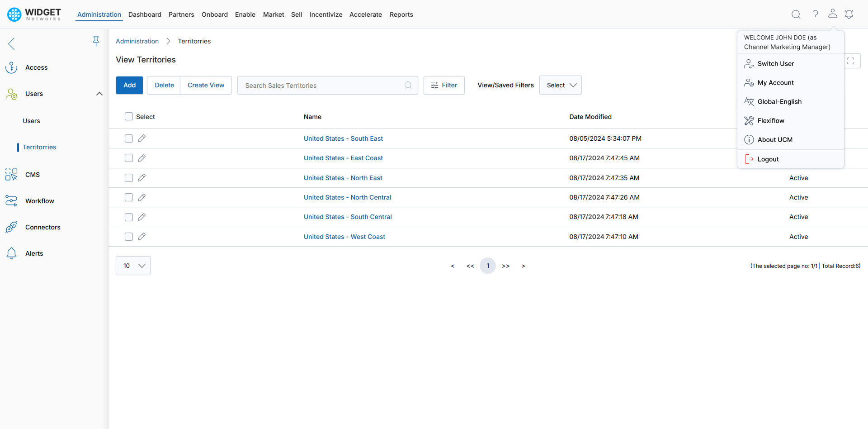
Task: Open the page size 10 dropdown
Action: pos(133,266)
